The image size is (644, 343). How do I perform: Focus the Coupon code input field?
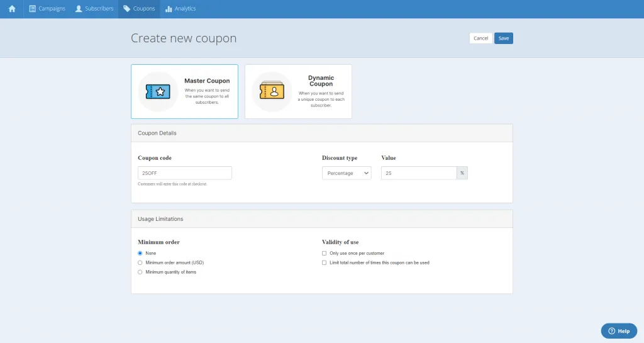(185, 173)
